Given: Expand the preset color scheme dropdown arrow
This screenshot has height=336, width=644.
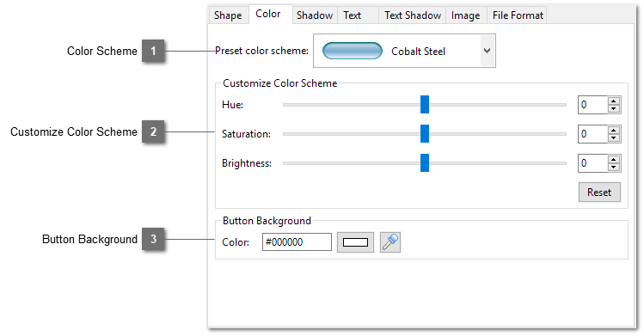Looking at the screenshot, I should [488, 51].
